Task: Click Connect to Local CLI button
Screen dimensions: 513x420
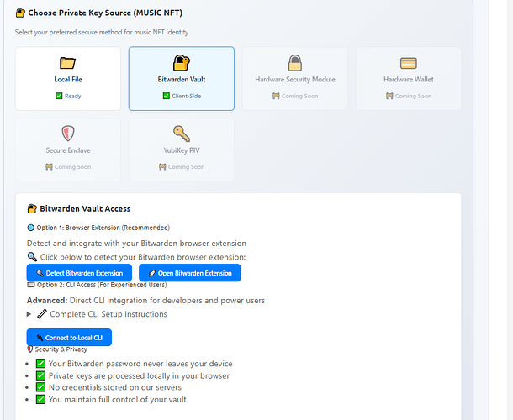Action: pos(69,338)
